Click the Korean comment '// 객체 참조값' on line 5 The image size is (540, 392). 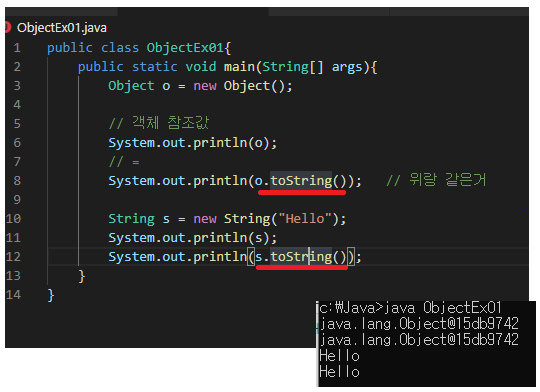[x=159, y=123]
